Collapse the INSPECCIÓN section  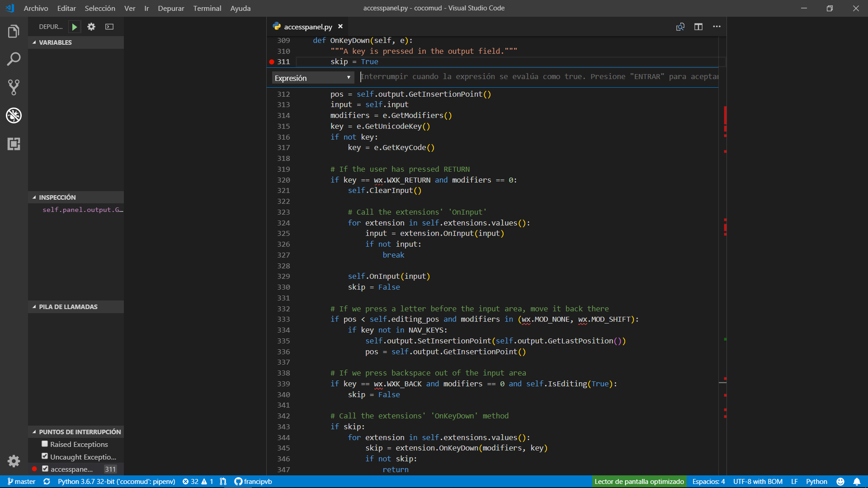coord(76,197)
